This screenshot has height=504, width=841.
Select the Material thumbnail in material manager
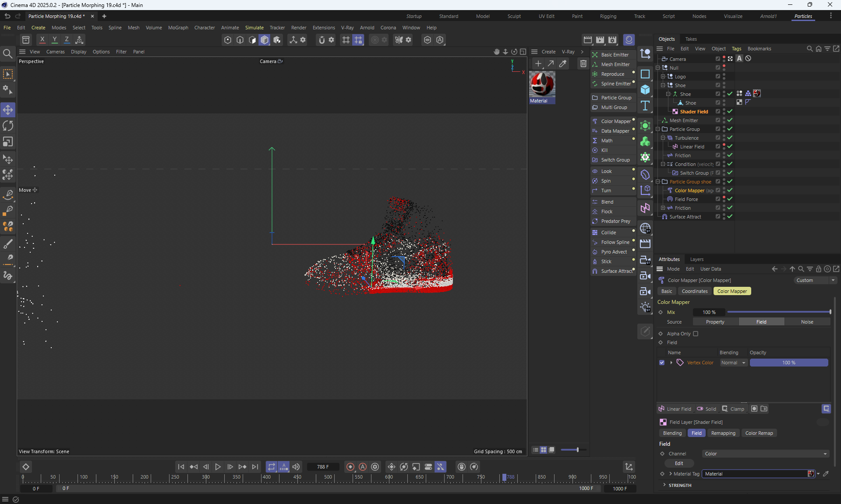click(542, 84)
